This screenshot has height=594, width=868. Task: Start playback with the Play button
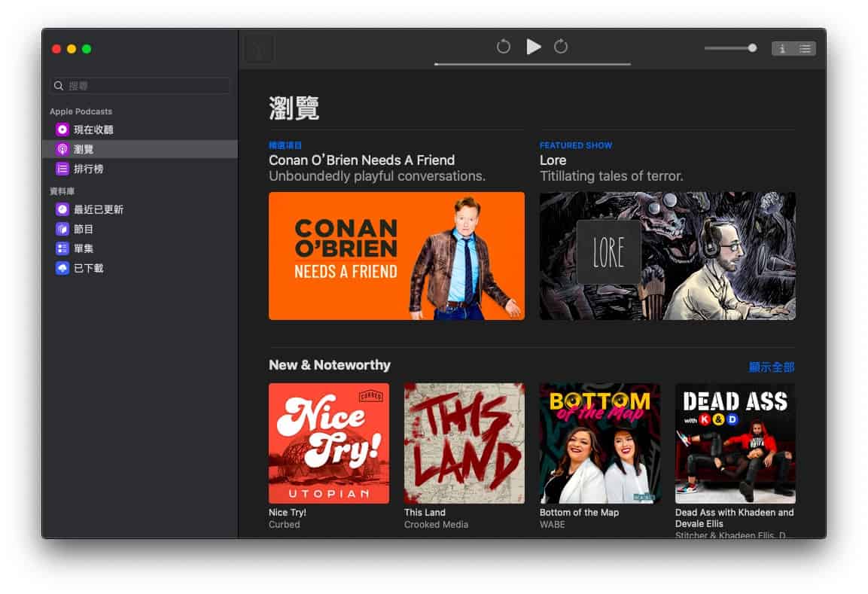tap(533, 47)
